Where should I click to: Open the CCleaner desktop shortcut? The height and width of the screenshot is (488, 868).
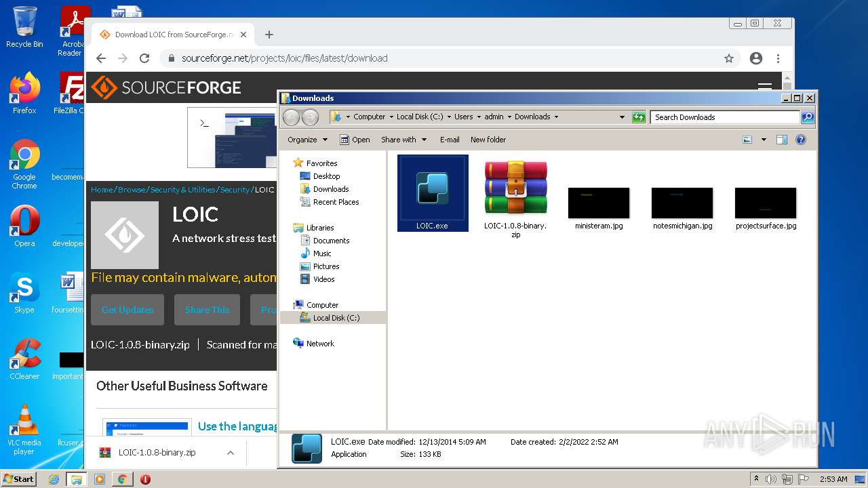pos(24,359)
